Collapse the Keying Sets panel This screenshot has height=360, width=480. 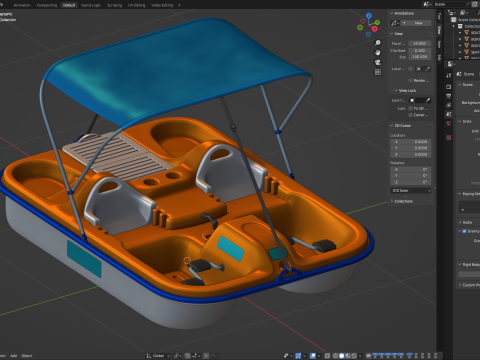pos(460,194)
